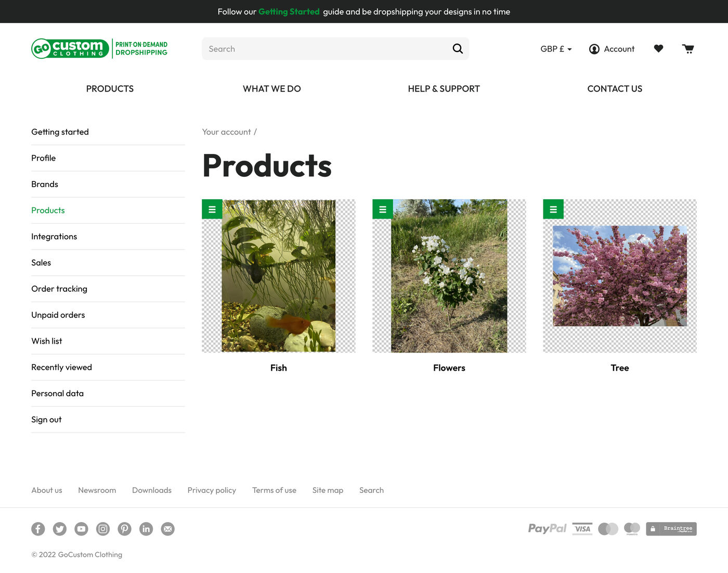Open the Privacy policy footer link
The height and width of the screenshot is (573, 728).
(x=212, y=490)
